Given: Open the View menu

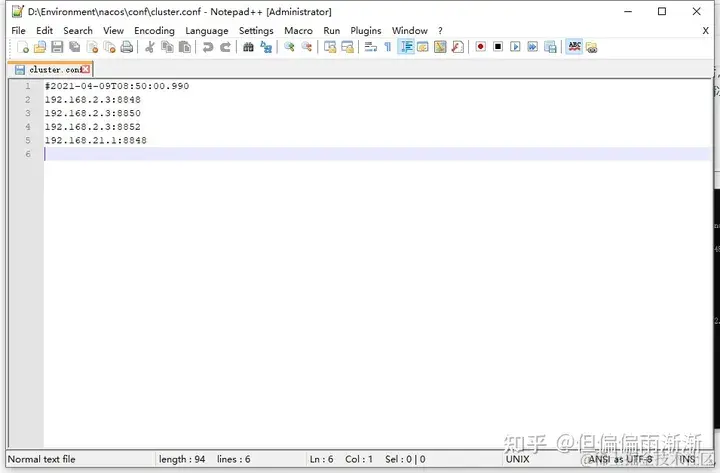Looking at the screenshot, I should tap(113, 31).
